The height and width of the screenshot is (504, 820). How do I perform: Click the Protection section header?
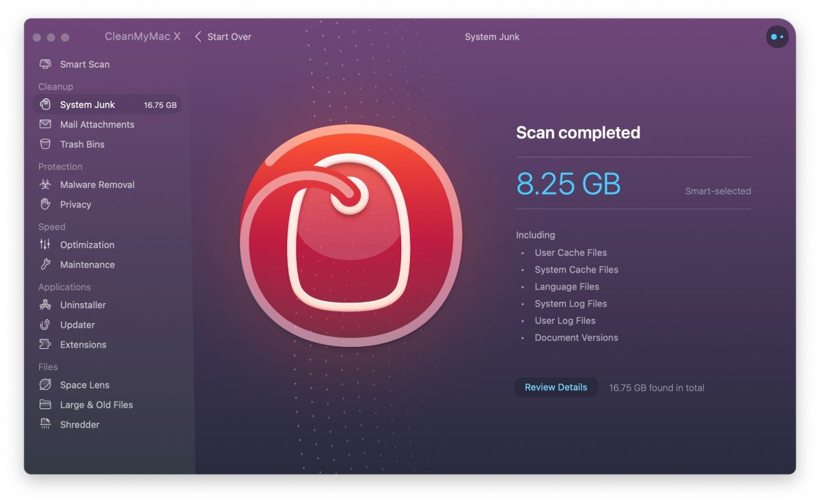60,167
